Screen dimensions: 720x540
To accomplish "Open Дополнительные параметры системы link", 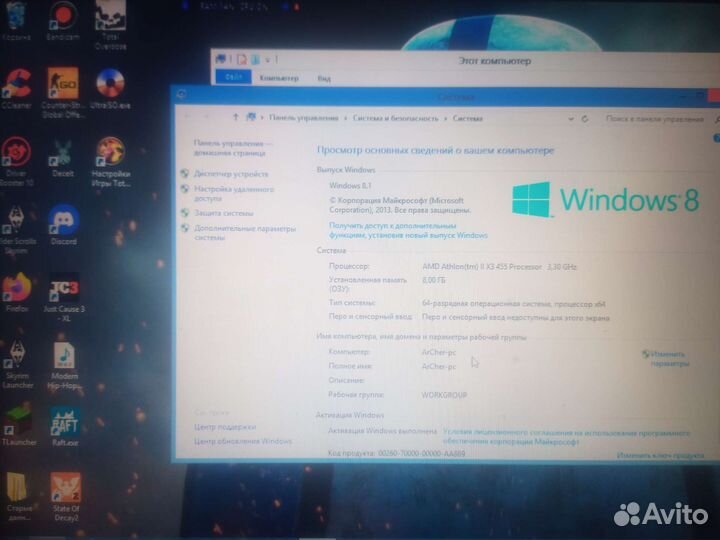I will [x=245, y=233].
